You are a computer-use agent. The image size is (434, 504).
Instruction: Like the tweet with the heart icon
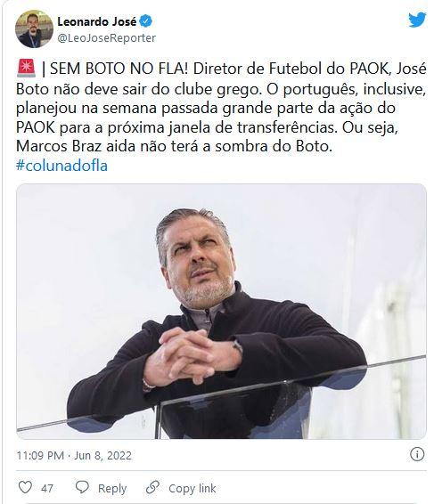click(x=25, y=488)
